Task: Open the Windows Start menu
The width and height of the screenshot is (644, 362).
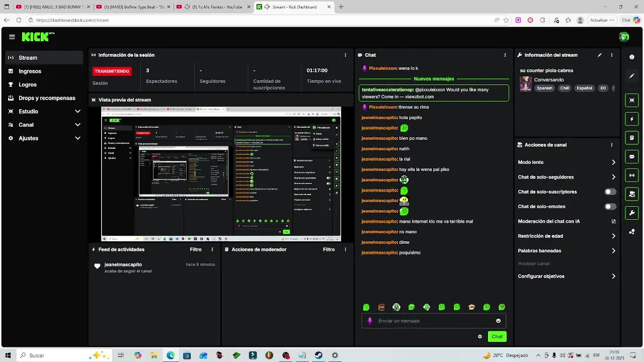Action: pos(8,355)
